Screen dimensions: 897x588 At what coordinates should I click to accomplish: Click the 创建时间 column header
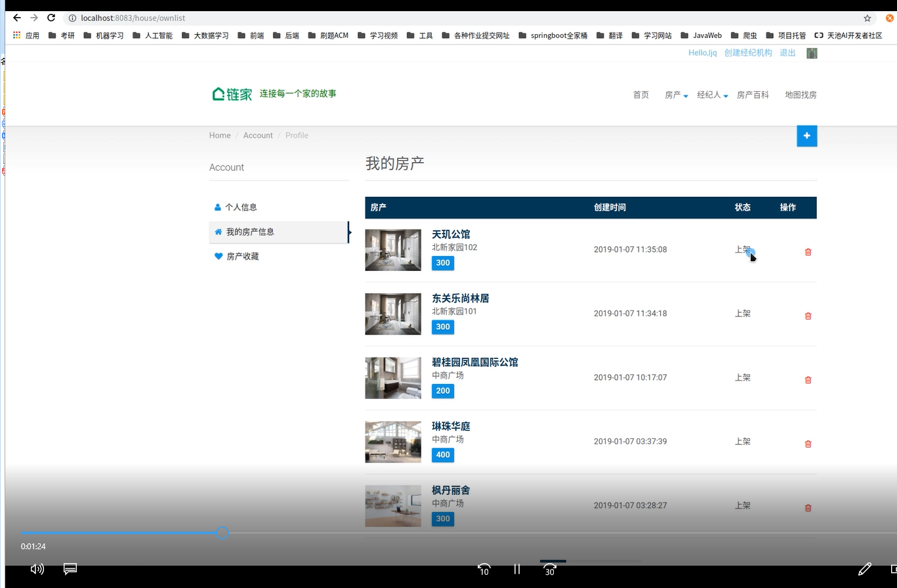click(610, 207)
